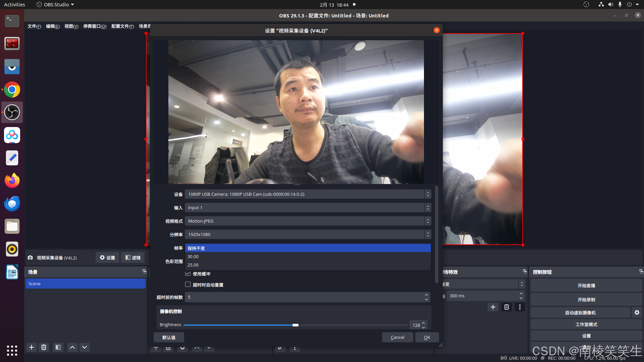Click the scene filters icon

click(x=58, y=347)
